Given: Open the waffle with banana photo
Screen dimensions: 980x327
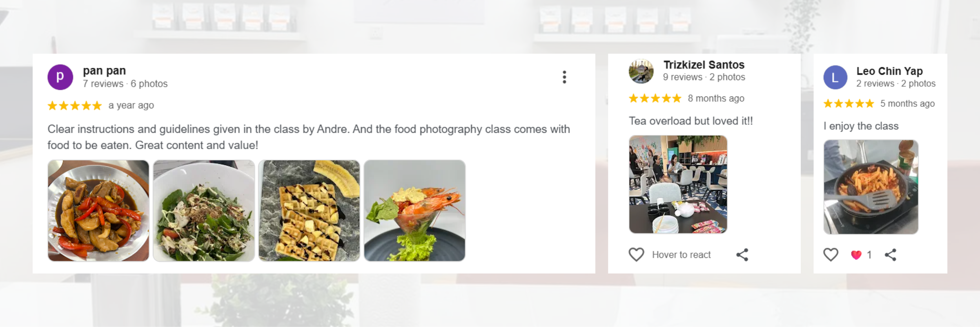Looking at the screenshot, I should click(x=309, y=211).
